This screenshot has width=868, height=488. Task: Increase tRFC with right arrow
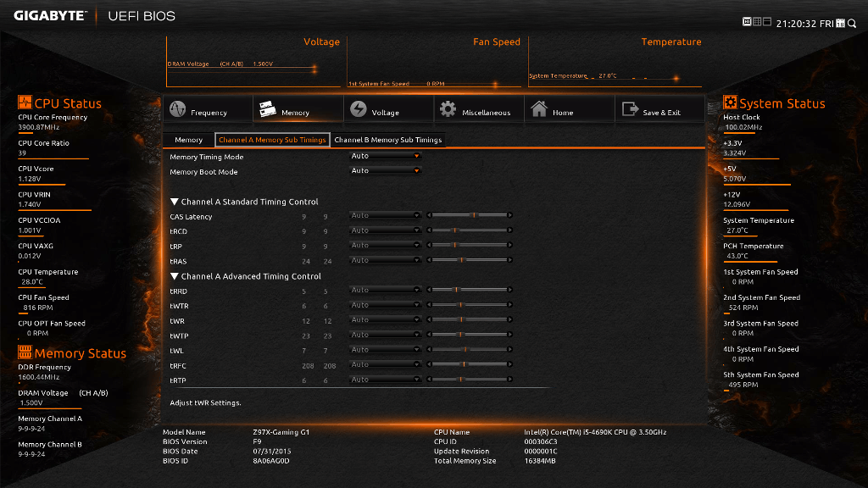click(x=509, y=364)
